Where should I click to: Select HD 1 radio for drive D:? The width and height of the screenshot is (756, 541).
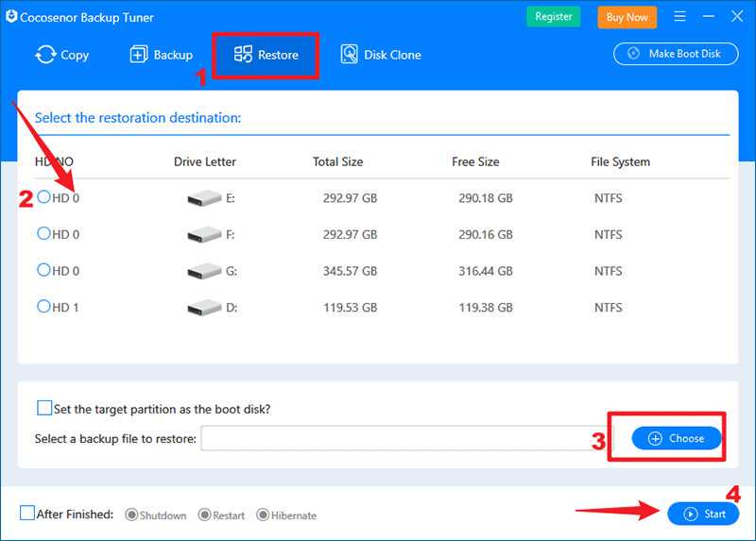(43, 307)
